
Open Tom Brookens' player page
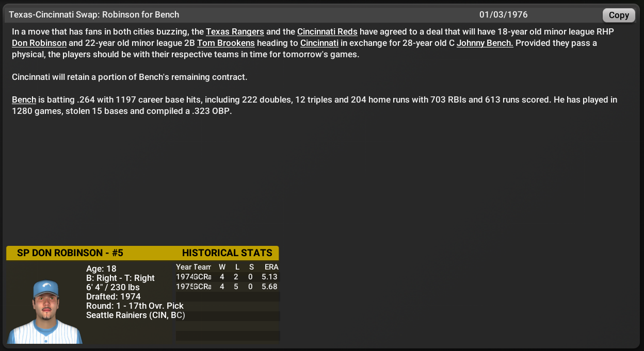click(226, 43)
